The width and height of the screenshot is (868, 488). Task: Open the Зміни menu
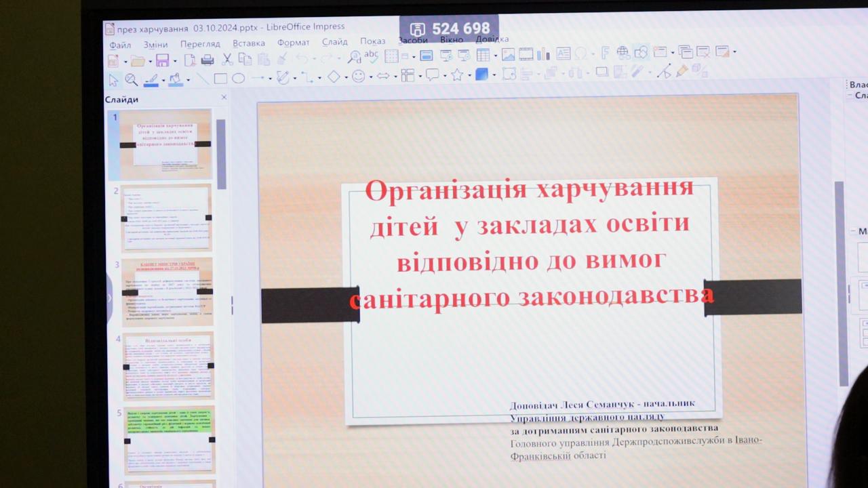[x=155, y=45]
